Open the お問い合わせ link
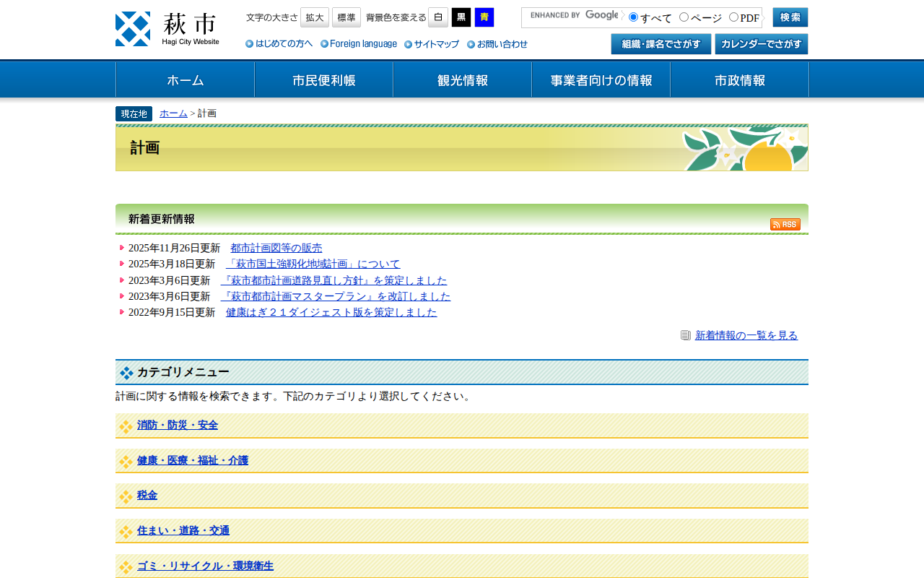The height and width of the screenshot is (578, 924). coord(497,44)
